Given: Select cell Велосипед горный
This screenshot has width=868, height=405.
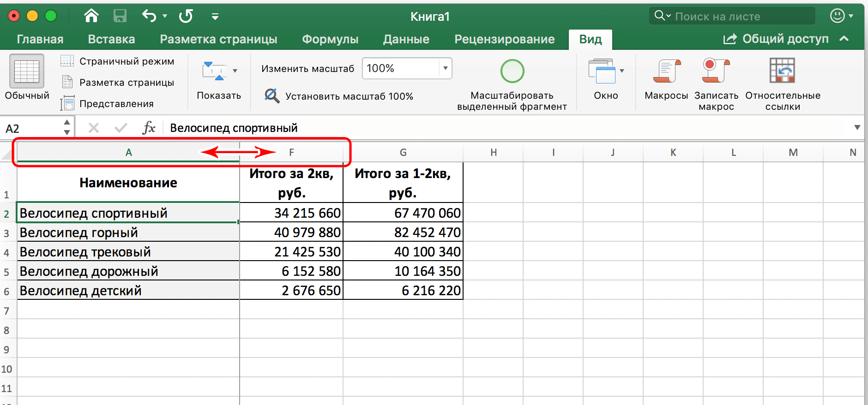Looking at the screenshot, I should point(128,232).
